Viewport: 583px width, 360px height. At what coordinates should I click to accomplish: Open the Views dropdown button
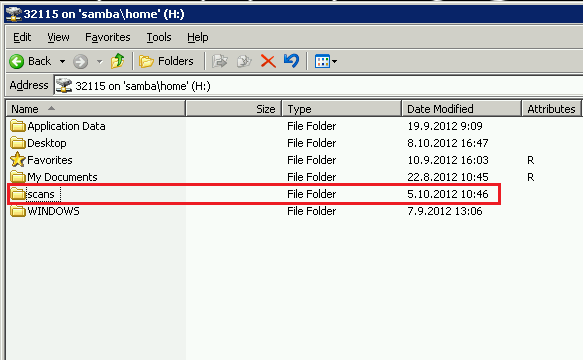pyautogui.click(x=326, y=61)
